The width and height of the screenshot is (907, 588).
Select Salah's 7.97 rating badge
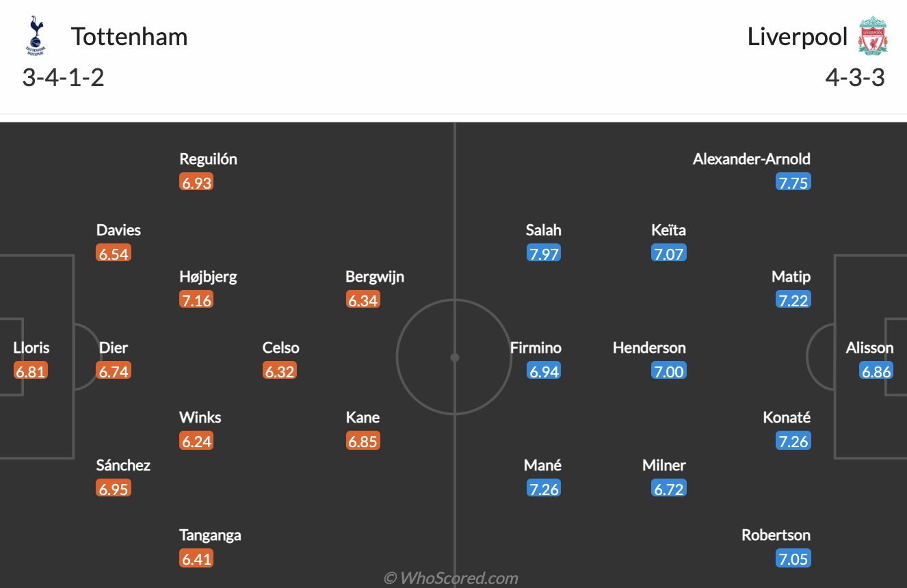coord(544,254)
